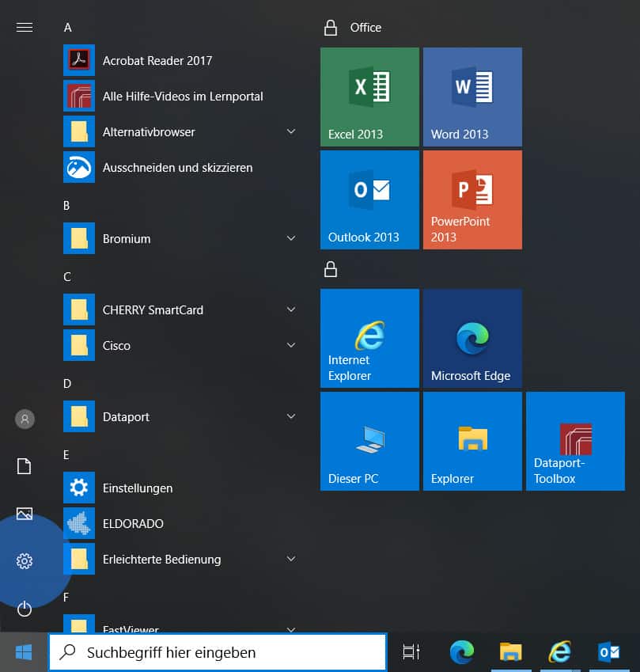Image resolution: width=640 pixels, height=672 pixels.
Task: Open the settings gear in left sidebar
Action: point(25,561)
